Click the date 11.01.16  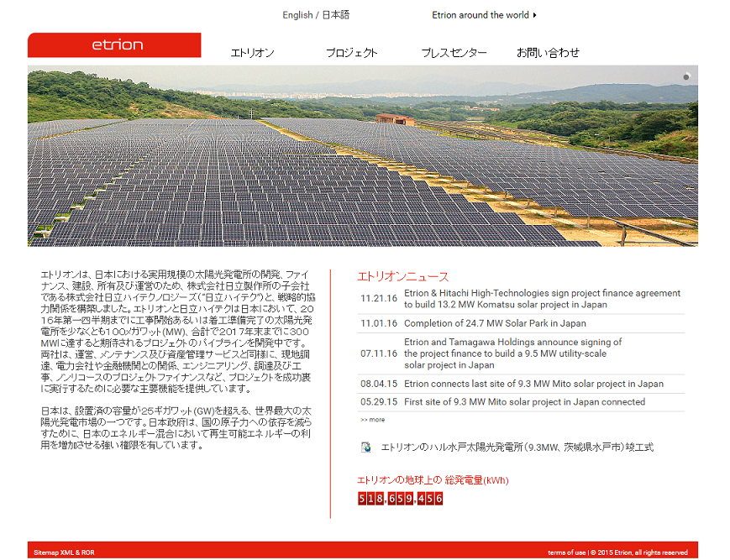(379, 323)
